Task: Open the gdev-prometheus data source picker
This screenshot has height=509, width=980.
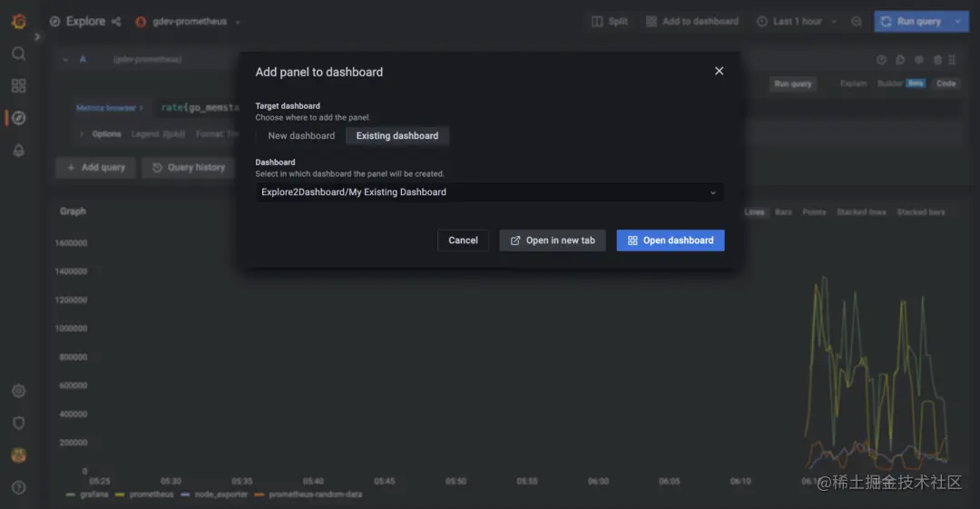Action: 189,21
